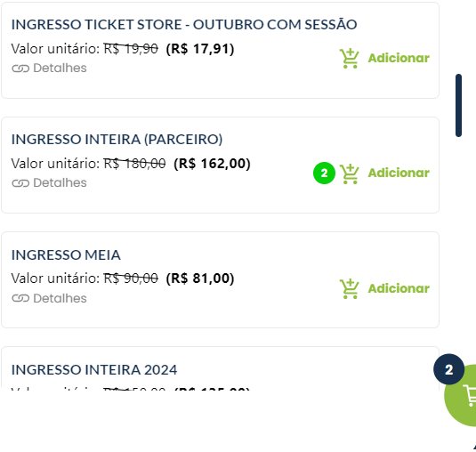Screen dimensions: 476x452
Task: Select Ingresso Ticket Store Outubro Com Sessão title
Action: [184, 24]
